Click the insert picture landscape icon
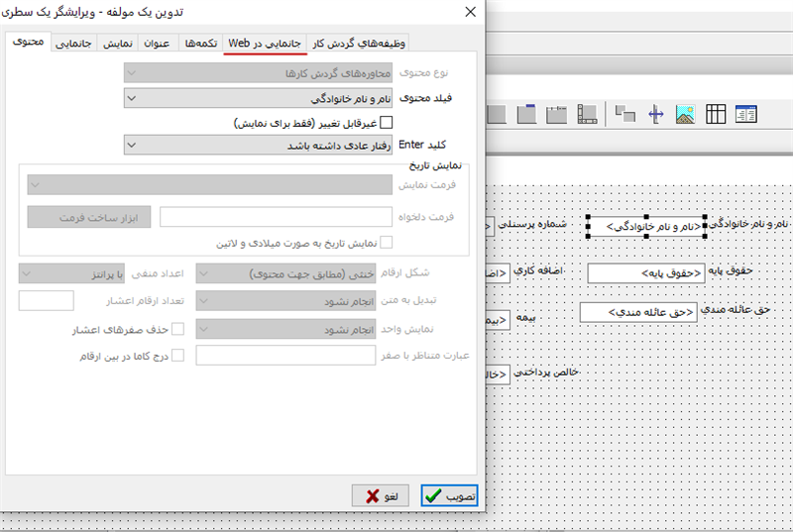 (685, 115)
